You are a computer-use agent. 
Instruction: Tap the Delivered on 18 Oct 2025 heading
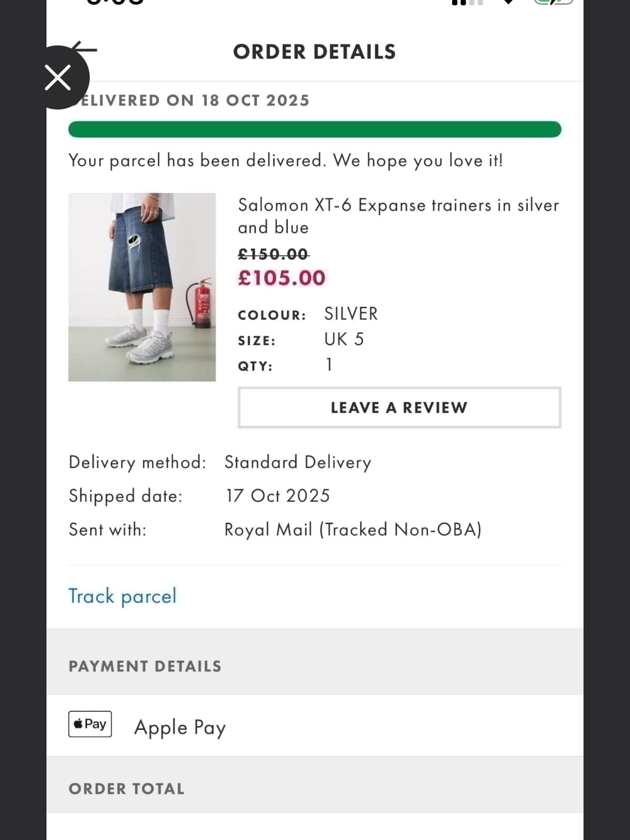point(195,100)
